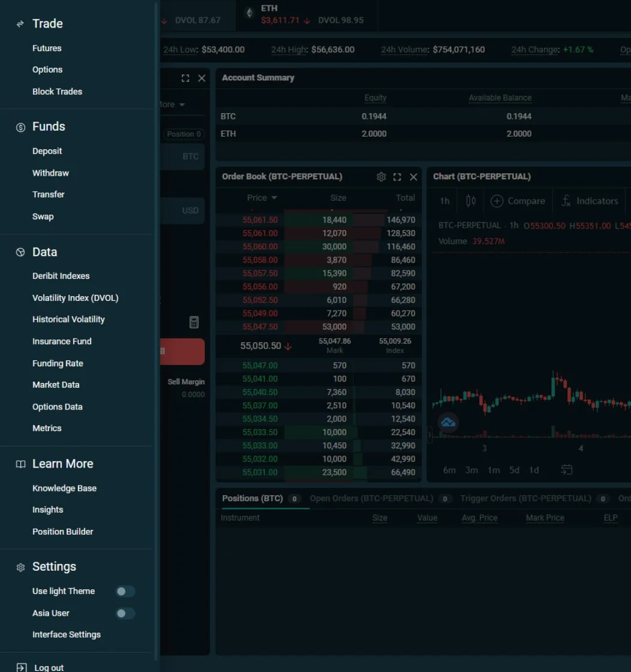
Task: Click the chart panel collapse arrow handle
Action: 430,435
